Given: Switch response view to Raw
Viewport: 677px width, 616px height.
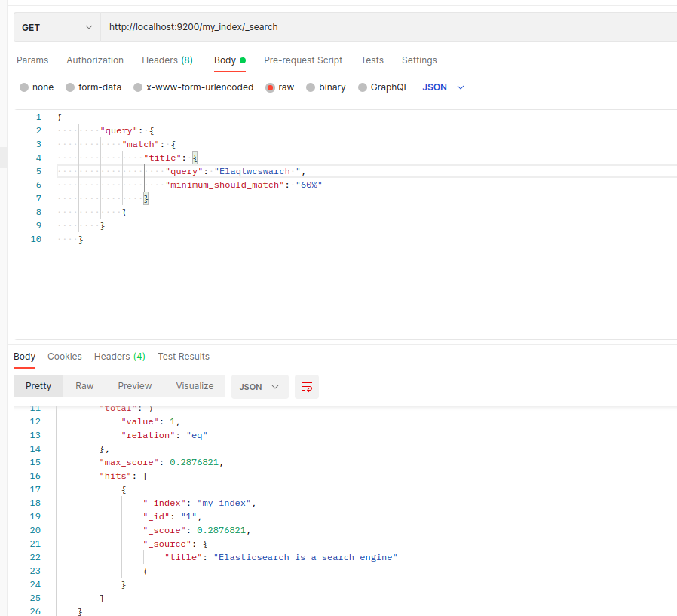Looking at the screenshot, I should tap(84, 386).
